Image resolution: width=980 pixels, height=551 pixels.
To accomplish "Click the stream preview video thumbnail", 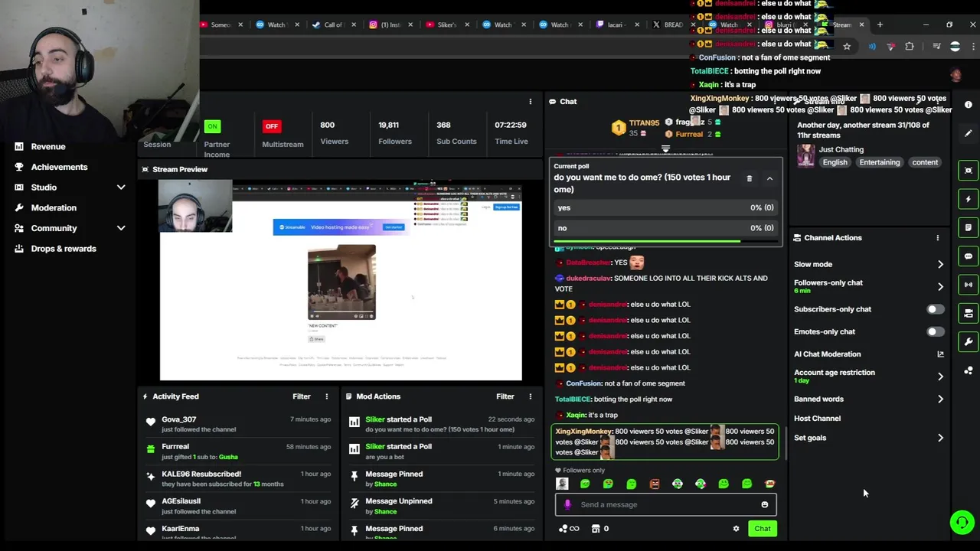I will [341, 281].
